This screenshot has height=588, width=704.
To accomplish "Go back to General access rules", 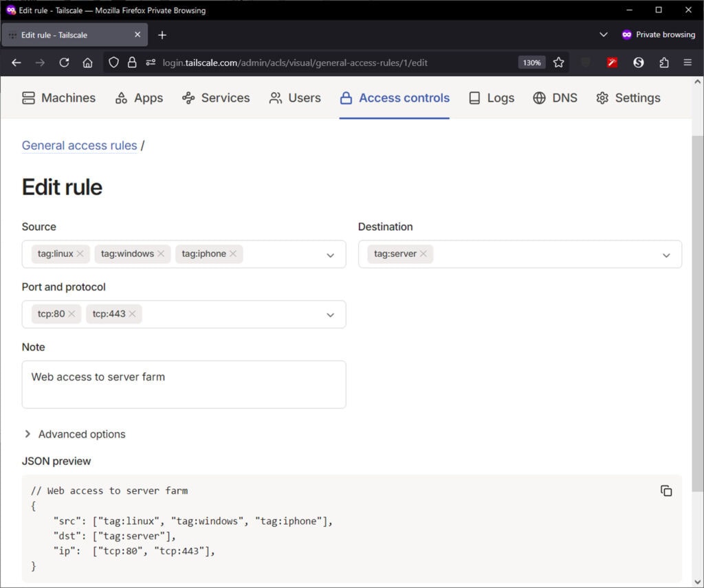I will click(80, 146).
